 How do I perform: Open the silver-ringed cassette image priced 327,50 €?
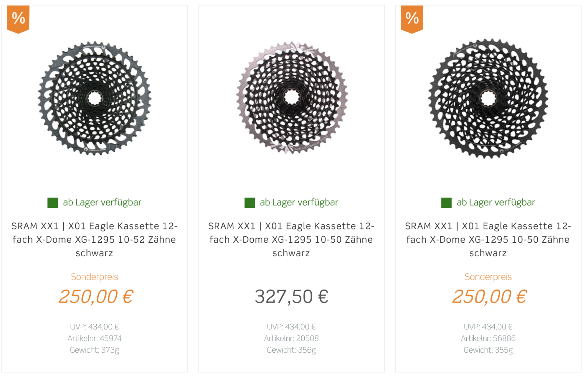[x=291, y=97]
